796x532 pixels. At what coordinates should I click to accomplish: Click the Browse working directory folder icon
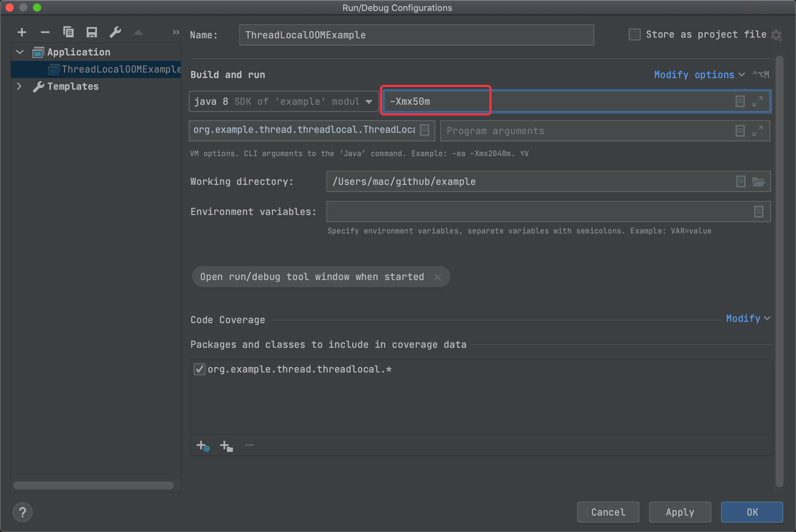click(x=758, y=182)
